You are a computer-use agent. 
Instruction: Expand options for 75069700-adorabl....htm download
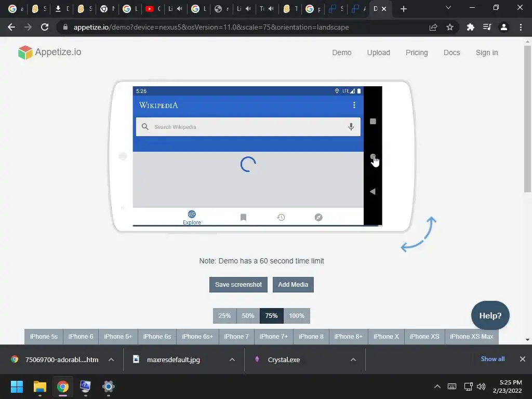111,360
